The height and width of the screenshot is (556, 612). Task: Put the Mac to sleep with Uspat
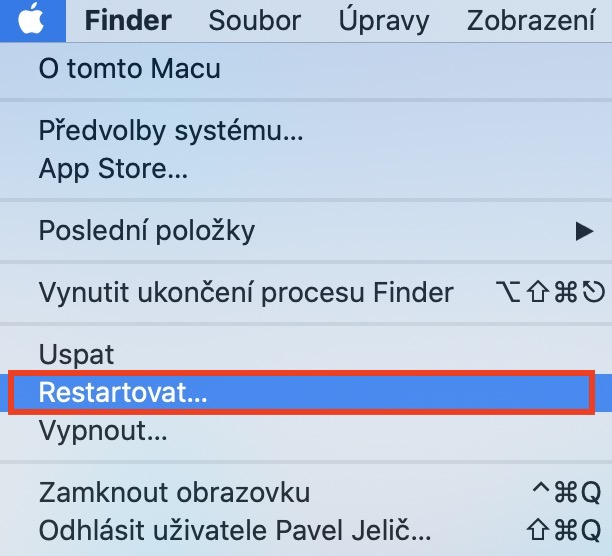click(77, 354)
